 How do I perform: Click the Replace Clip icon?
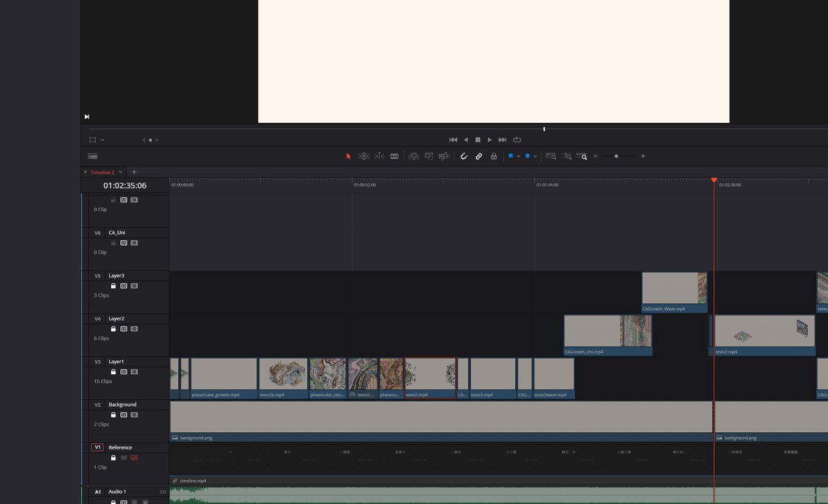coord(444,156)
